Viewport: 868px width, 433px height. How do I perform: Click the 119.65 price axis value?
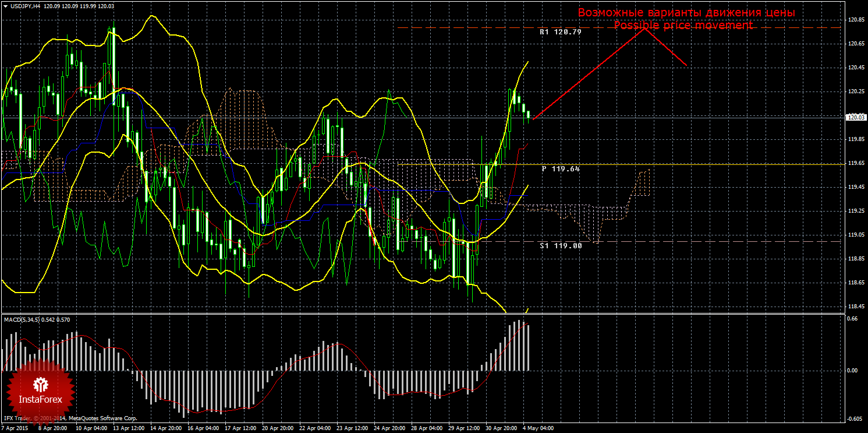[856, 163]
